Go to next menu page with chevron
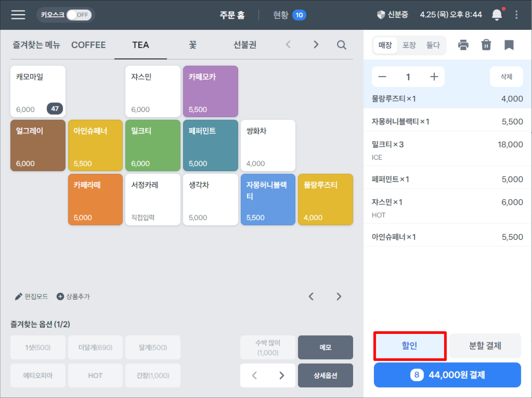 click(x=339, y=296)
